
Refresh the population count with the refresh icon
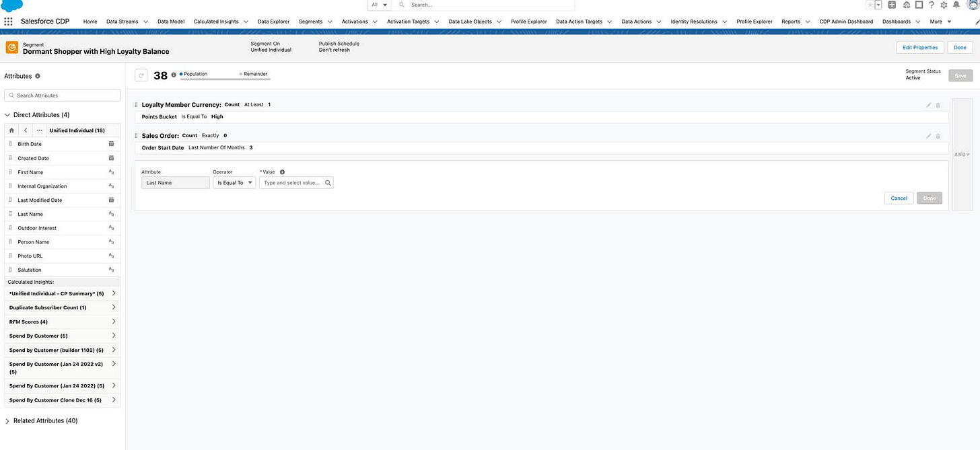pos(141,75)
